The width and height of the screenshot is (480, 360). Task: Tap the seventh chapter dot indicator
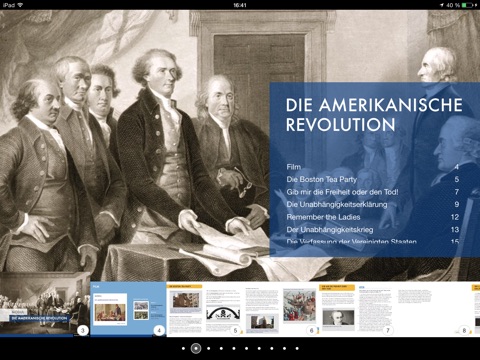(x=259, y=348)
